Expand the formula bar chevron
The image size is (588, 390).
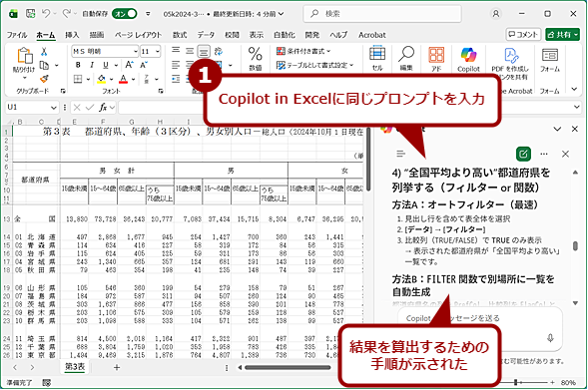click(x=577, y=107)
